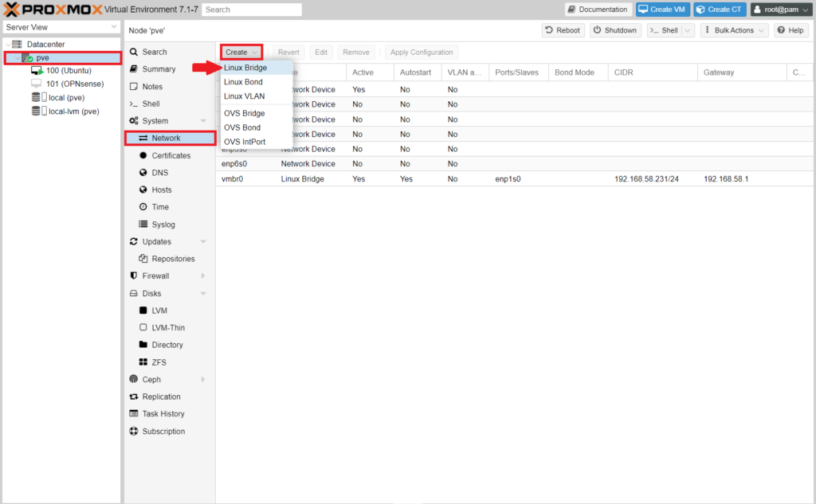
Task: Select the enp6s0 row
Action: tap(516, 164)
